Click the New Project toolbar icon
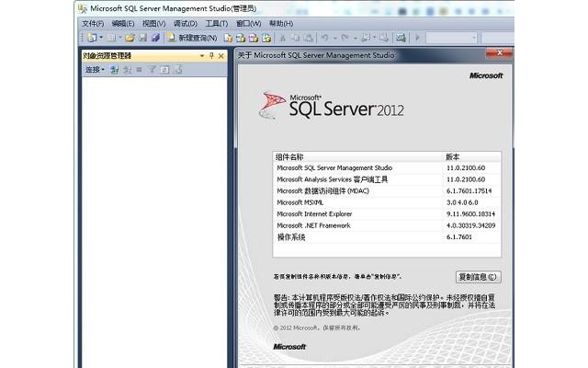 pyautogui.click(x=92, y=38)
